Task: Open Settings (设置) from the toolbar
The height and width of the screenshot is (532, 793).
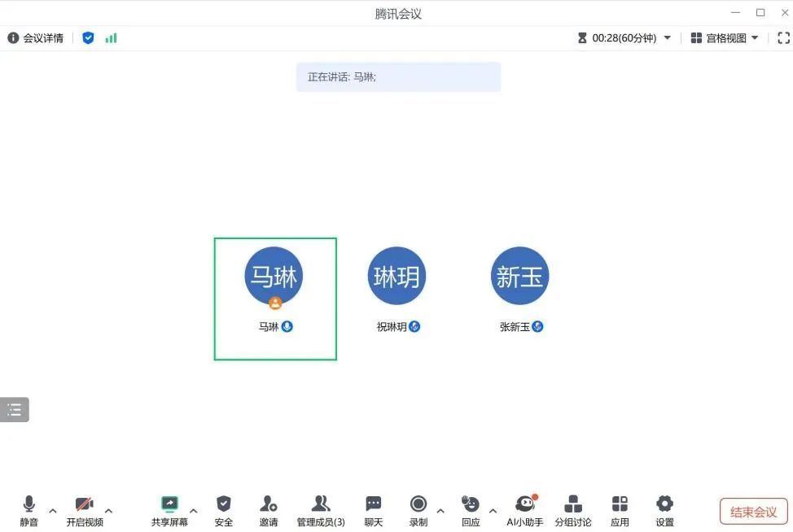Action: click(664, 510)
